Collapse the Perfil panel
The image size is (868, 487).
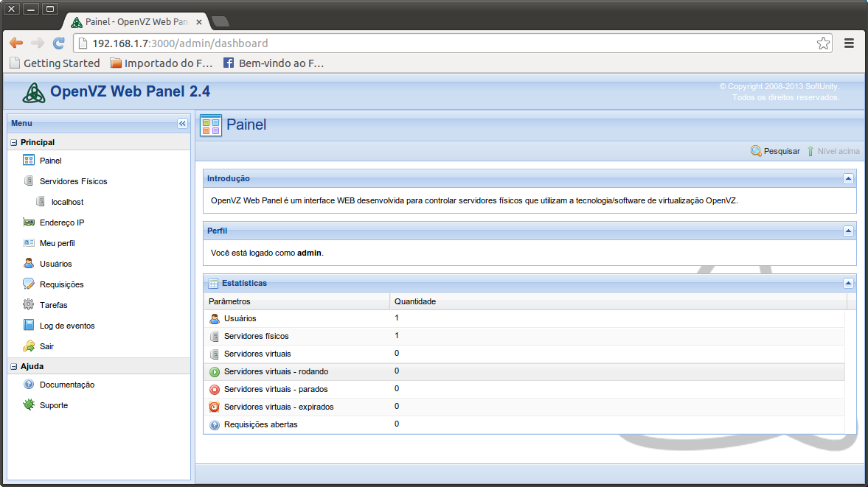[848, 231]
